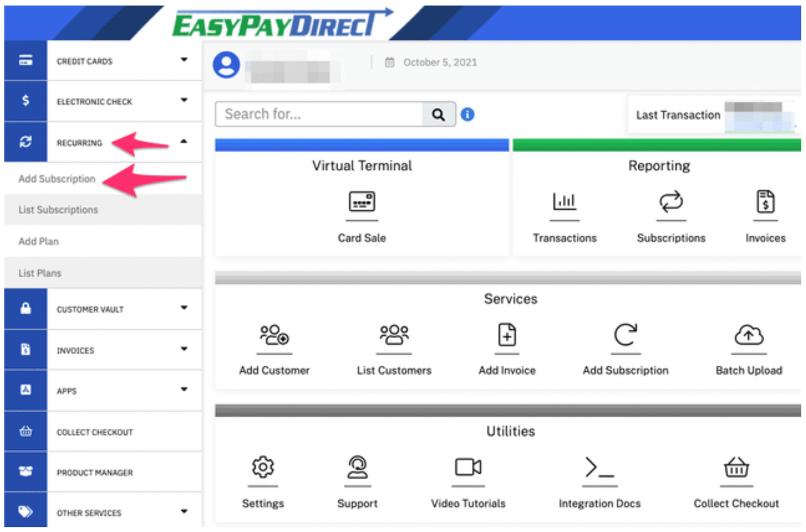Click the Batch Upload cloud icon

(x=749, y=335)
